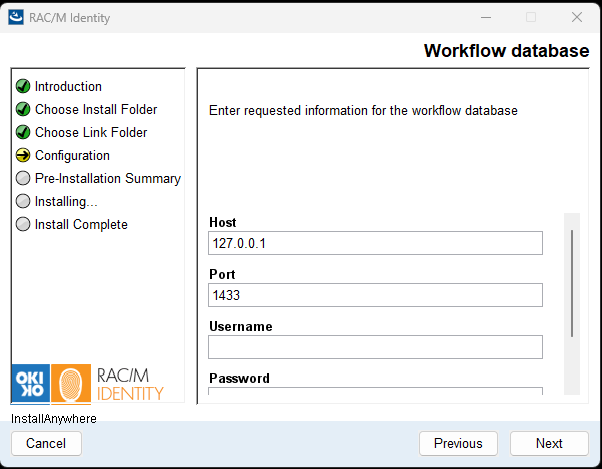Click the Host field label
The image size is (602, 469).
(x=223, y=222)
